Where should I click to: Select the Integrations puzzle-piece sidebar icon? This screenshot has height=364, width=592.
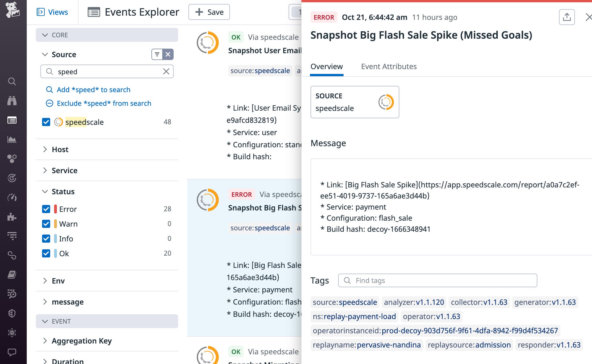tap(12, 217)
